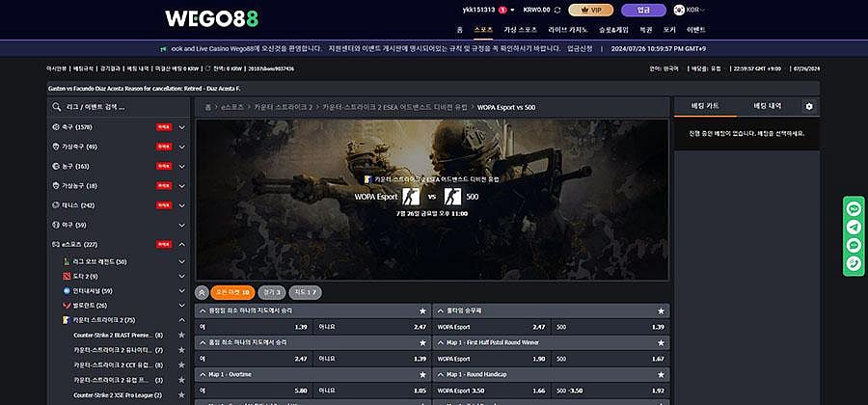This screenshot has height=405, width=868.
Task: Click the collapse-all double chevron button
Action: [x=202, y=292]
